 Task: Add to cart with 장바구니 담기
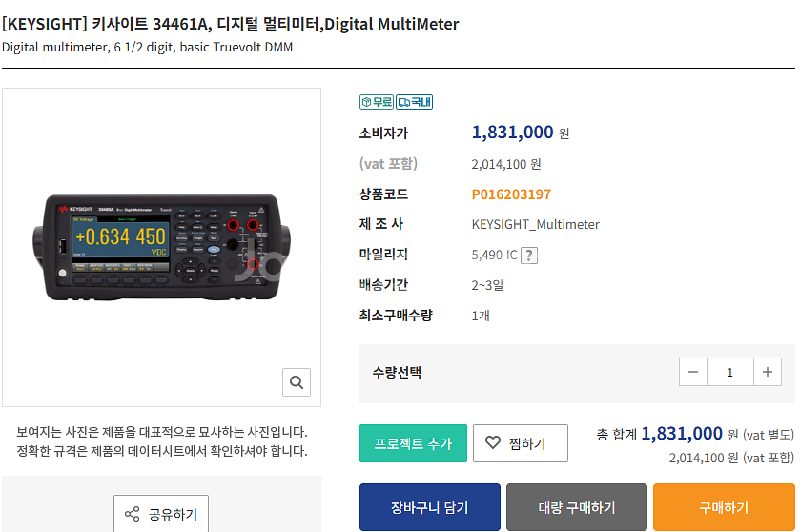[x=430, y=507]
